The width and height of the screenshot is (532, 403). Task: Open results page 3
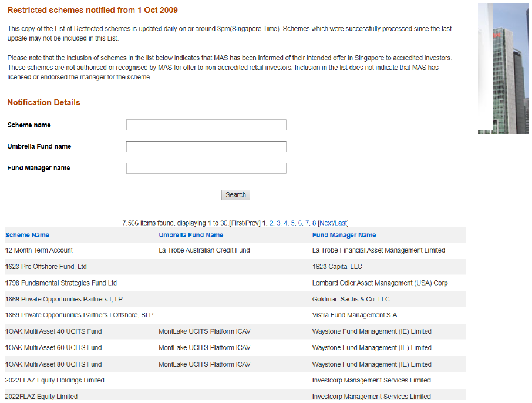pyautogui.click(x=278, y=223)
